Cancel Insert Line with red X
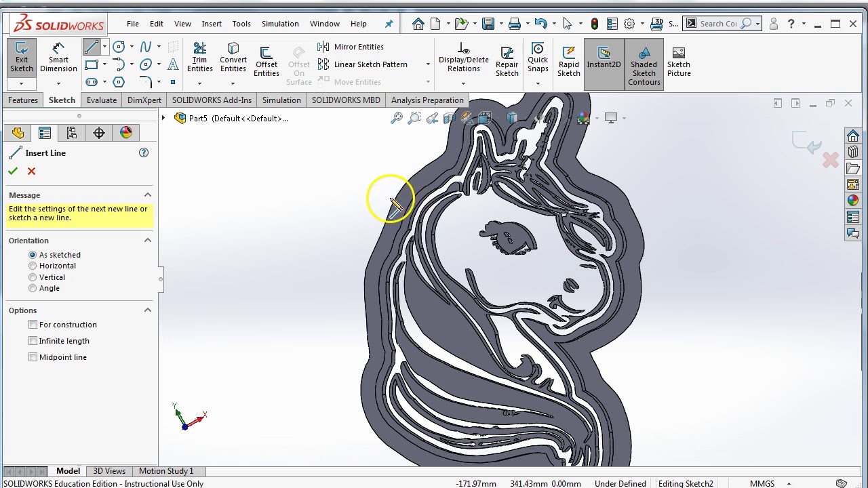The height and width of the screenshot is (488, 868). pos(31,171)
